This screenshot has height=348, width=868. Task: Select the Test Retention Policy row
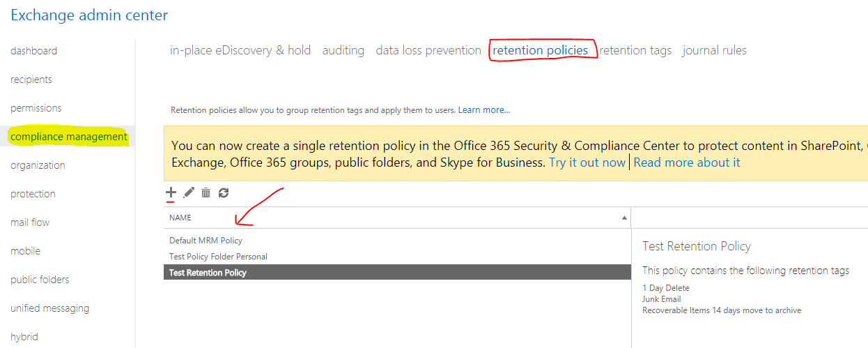(x=208, y=273)
